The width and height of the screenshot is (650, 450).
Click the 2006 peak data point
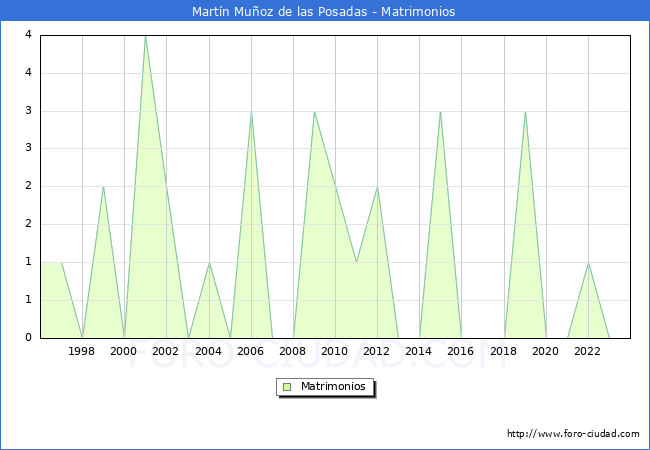pyautogui.click(x=251, y=111)
